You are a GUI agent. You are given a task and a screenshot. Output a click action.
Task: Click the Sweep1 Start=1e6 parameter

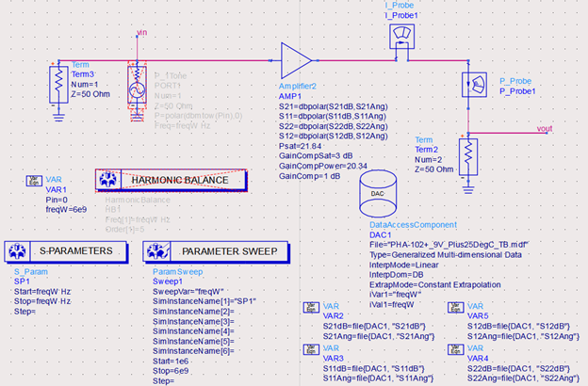(171, 362)
